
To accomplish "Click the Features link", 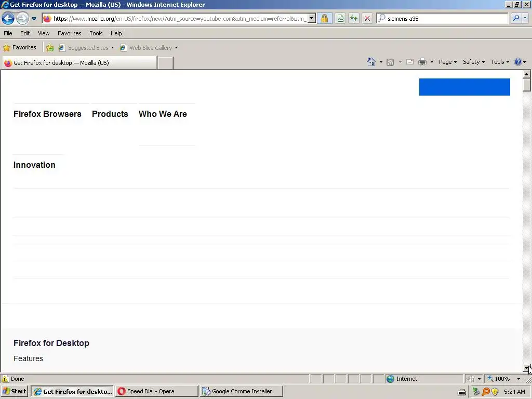I will [28, 358].
